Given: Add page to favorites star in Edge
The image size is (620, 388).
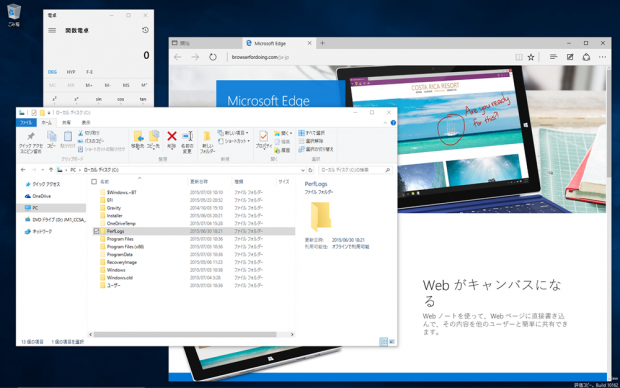Looking at the screenshot, I should tap(531, 57).
